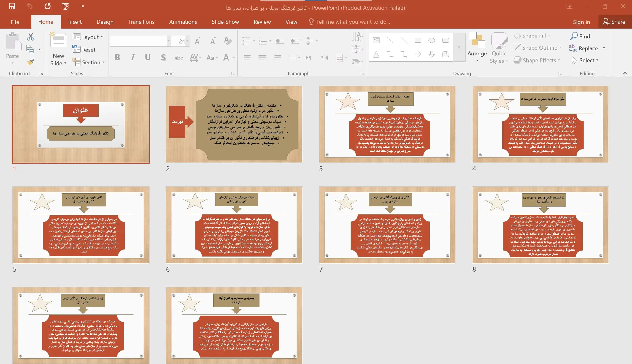This screenshot has width=632, height=364.
Task: Click the Redo/Repeat icon
Action: pyautogui.click(x=48, y=6)
